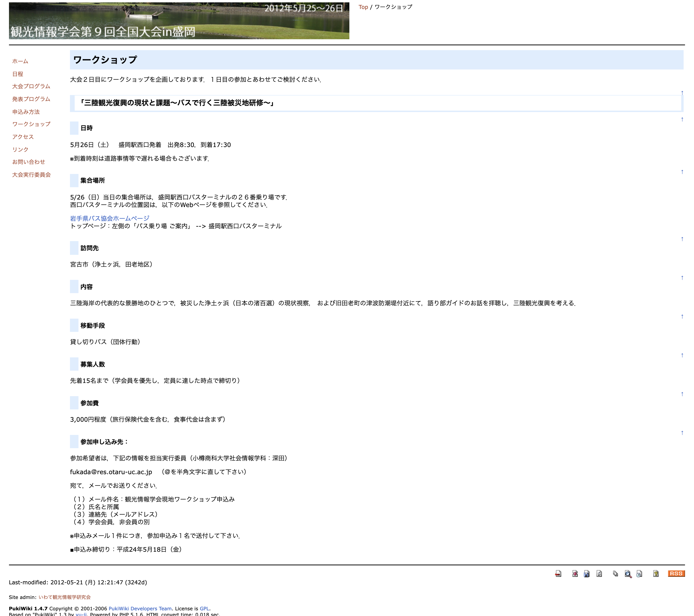Open the page list icon with stacked pages
The image size is (694, 616).
pyautogui.click(x=616, y=573)
